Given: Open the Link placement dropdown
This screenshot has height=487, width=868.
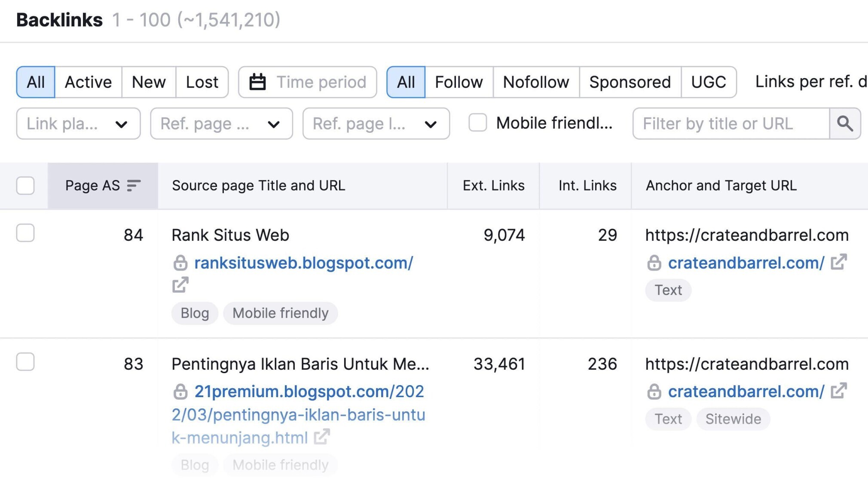Looking at the screenshot, I should point(78,124).
